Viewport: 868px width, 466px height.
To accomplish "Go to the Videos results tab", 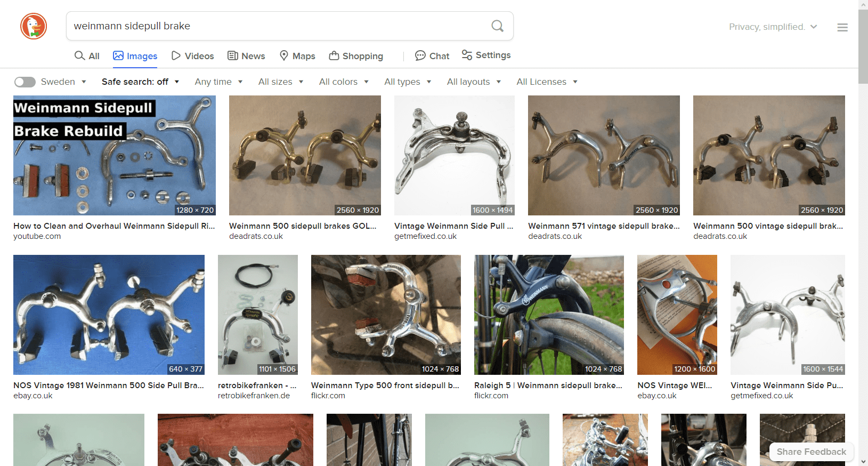I will point(192,56).
